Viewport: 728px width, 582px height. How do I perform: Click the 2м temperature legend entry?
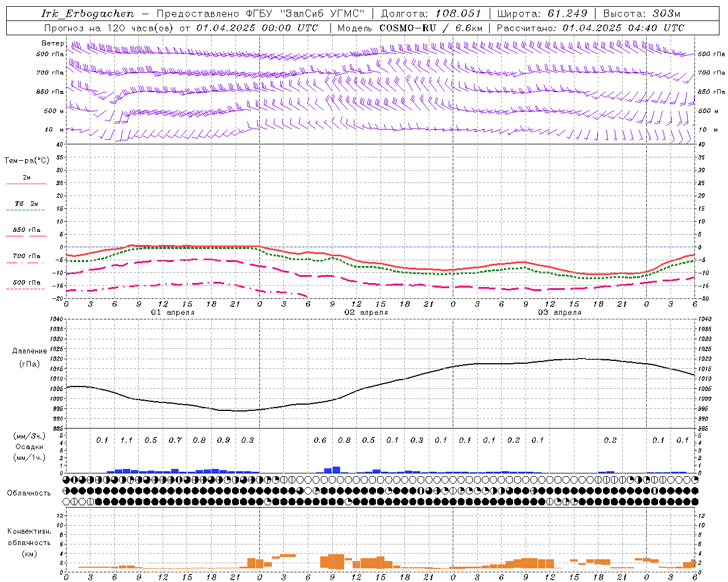pyautogui.click(x=27, y=177)
